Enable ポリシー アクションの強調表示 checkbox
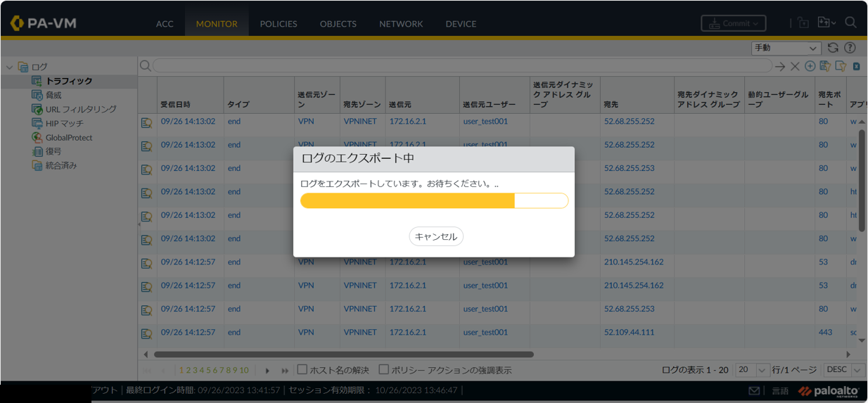This screenshot has height=403, width=868. pyautogui.click(x=384, y=369)
